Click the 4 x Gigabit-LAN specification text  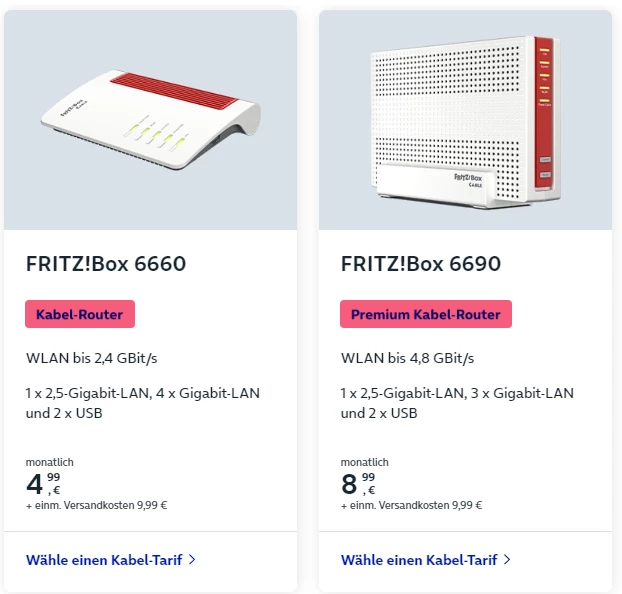[x=208, y=393]
